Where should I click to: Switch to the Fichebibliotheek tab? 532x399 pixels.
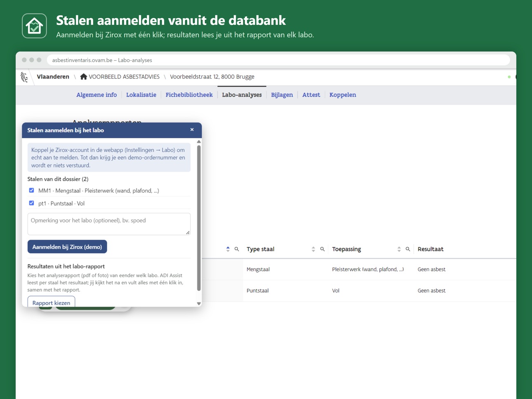coord(189,95)
